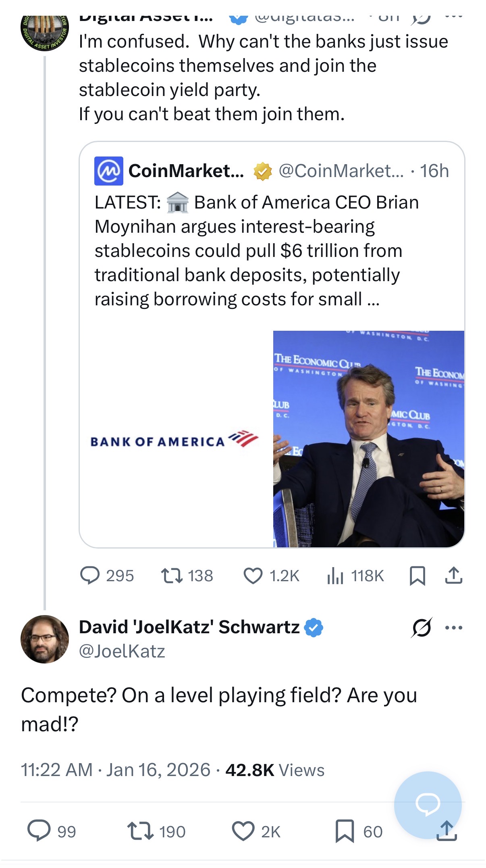
Task: Repost the Digital Asset Investor post (138)
Action: point(187,576)
